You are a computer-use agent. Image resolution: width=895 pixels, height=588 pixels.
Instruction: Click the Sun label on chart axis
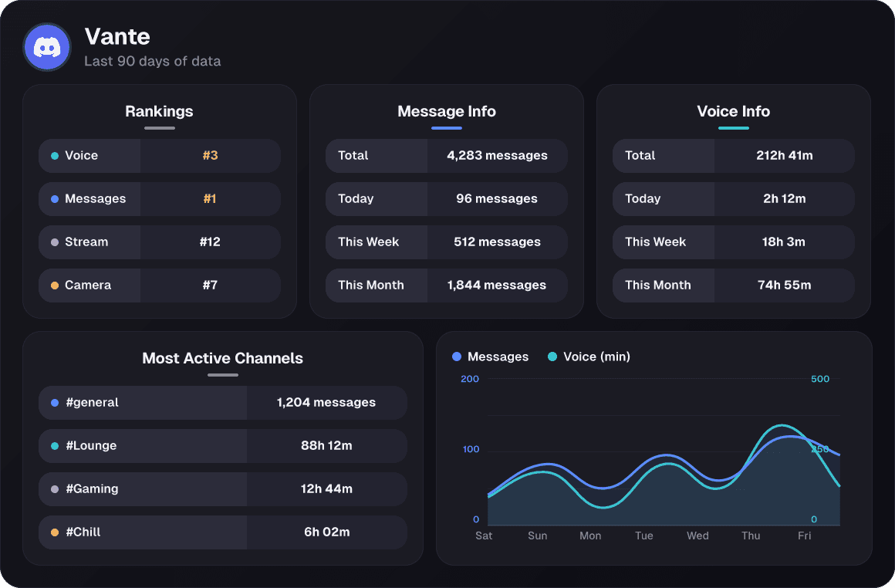537,536
